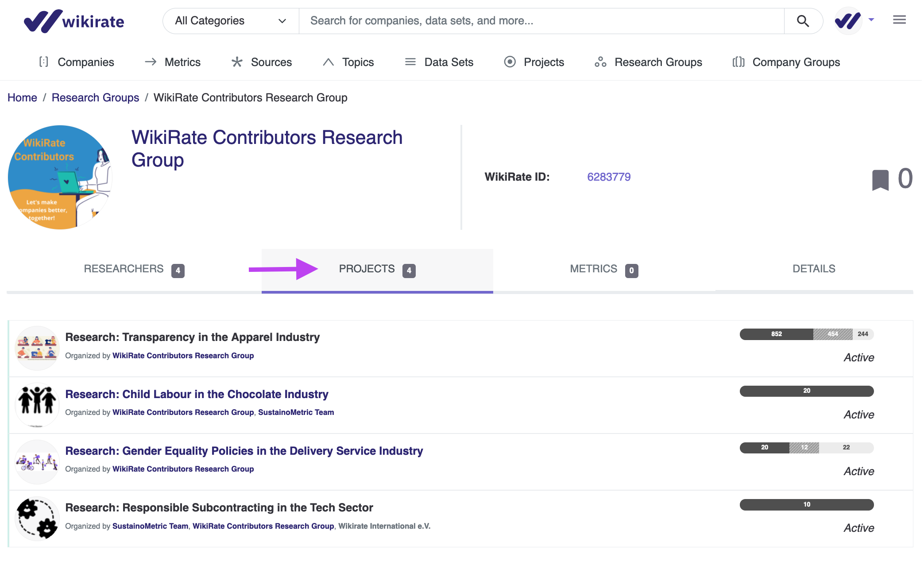
Task: Open the All Categories dropdown
Action: pos(231,21)
